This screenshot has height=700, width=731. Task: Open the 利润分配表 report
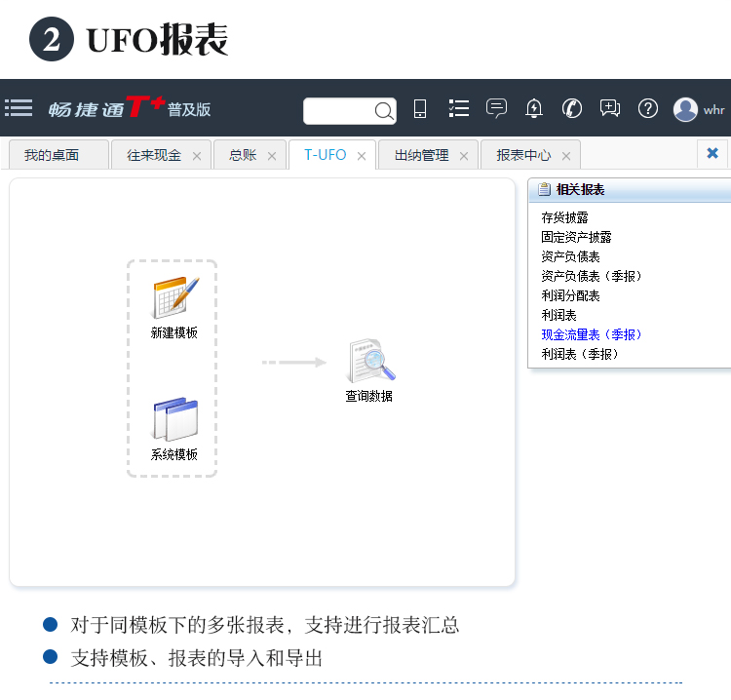(x=570, y=296)
